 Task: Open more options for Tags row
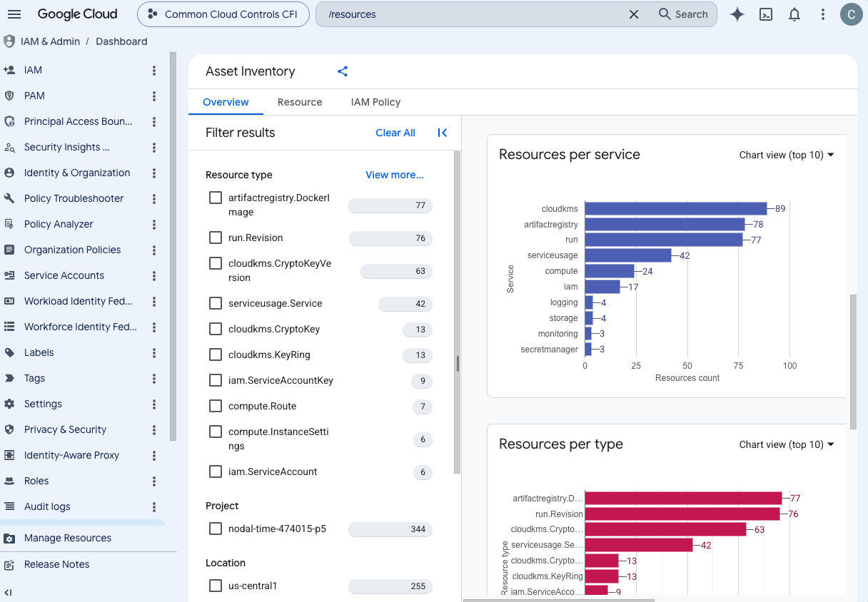(154, 378)
